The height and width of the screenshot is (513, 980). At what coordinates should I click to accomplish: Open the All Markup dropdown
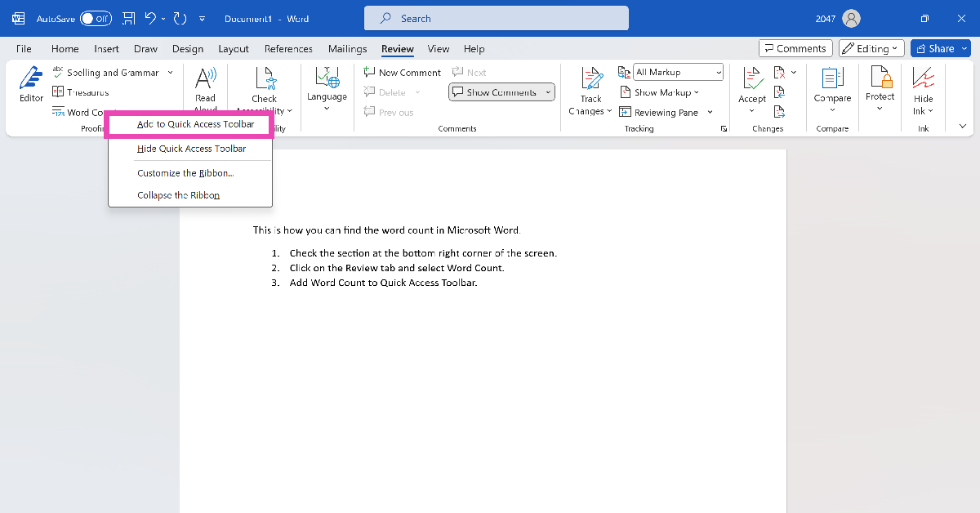coord(678,73)
